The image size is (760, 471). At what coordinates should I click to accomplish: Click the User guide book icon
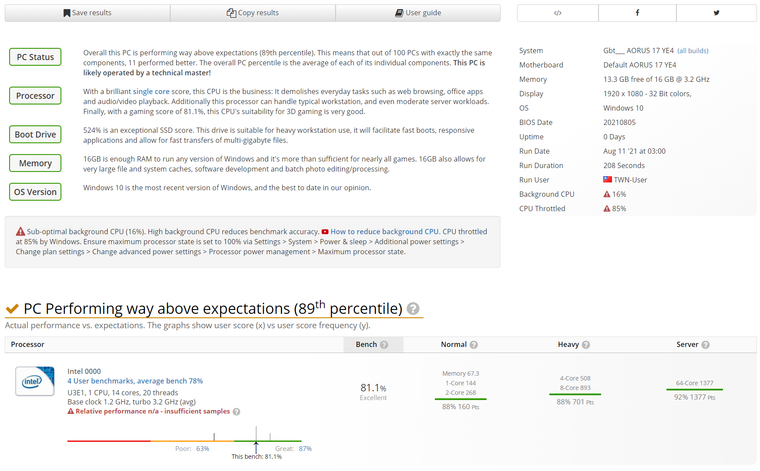pyautogui.click(x=399, y=13)
